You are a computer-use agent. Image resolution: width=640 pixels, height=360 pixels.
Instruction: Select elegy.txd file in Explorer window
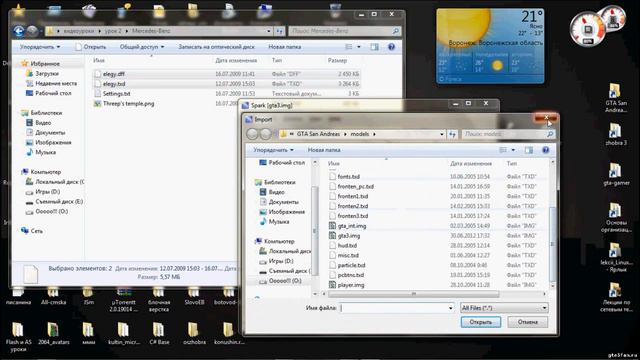pos(113,84)
